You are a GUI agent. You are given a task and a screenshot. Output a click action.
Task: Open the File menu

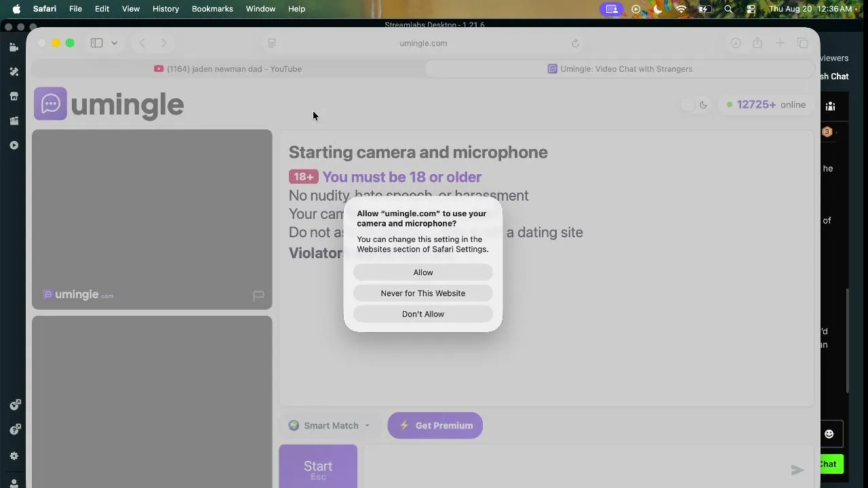[x=75, y=9]
